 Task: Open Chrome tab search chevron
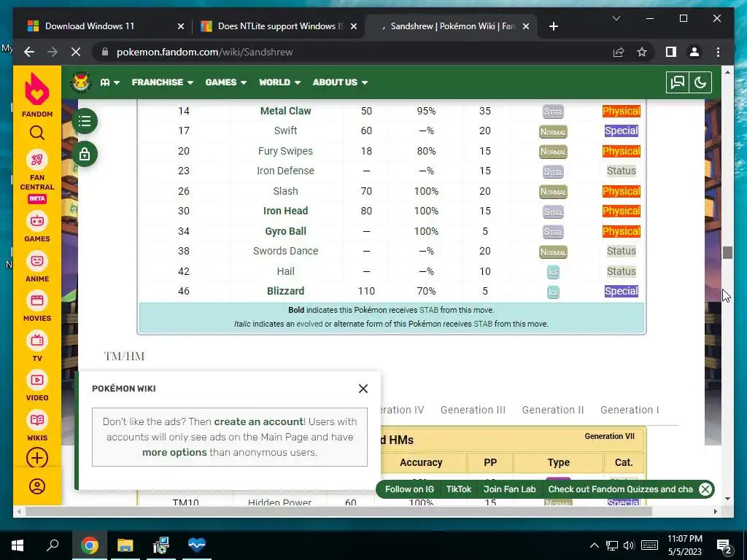click(616, 18)
